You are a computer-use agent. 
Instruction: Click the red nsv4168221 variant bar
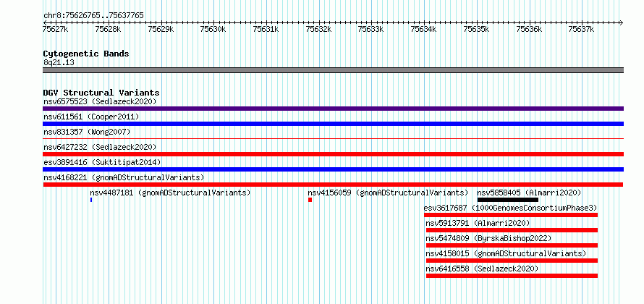tap(333, 185)
